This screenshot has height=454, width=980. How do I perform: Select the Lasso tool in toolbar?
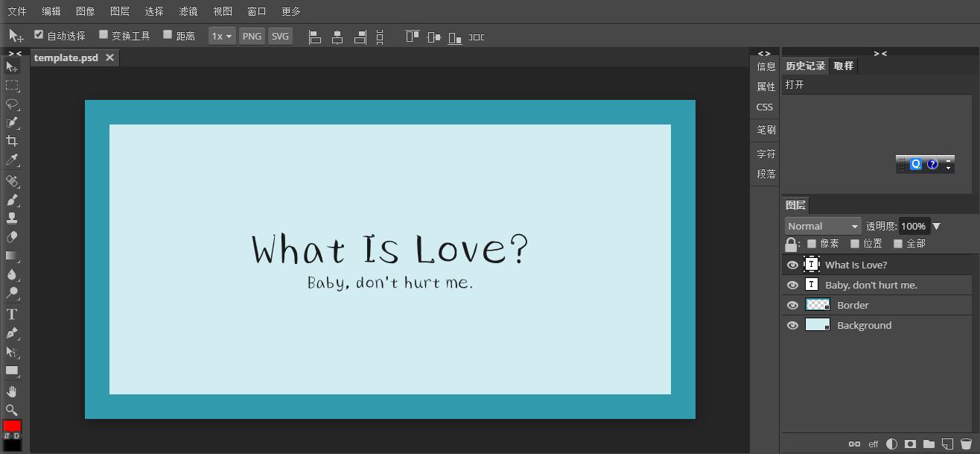tap(12, 104)
